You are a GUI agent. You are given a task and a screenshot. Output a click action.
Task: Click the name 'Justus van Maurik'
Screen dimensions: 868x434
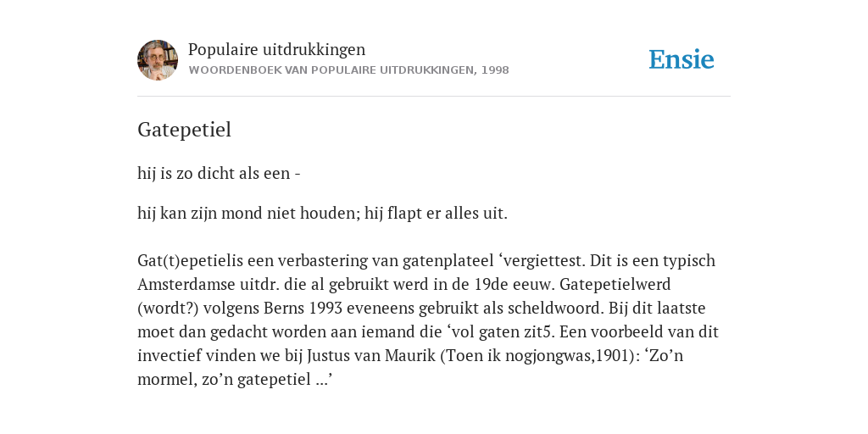tap(371, 355)
